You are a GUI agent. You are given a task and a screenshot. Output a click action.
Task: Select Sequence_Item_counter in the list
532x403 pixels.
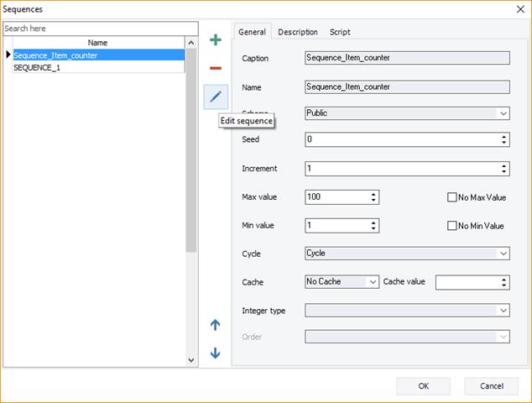(x=99, y=55)
